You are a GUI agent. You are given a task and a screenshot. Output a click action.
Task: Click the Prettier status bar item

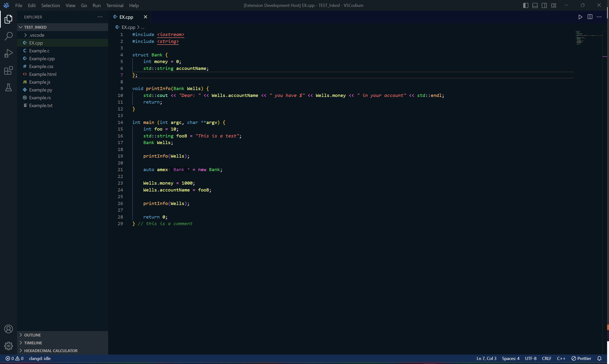pyautogui.click(x=581, y=358)
